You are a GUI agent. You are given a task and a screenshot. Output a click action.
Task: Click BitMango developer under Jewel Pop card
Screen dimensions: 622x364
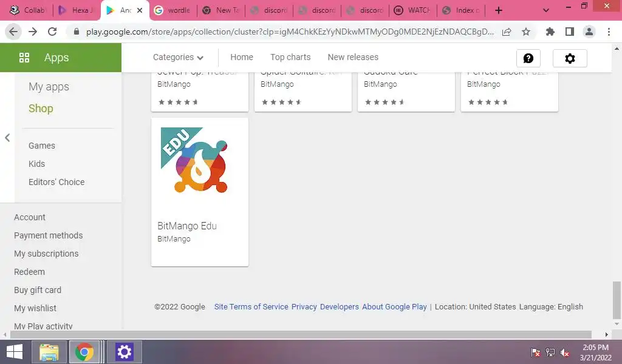coord(174,84)
